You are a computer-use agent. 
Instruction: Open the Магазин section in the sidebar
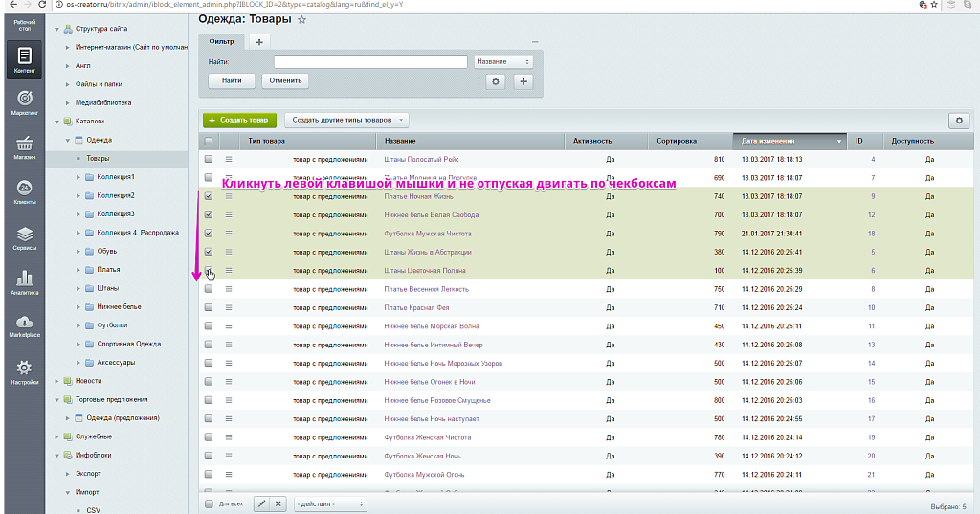point(25,145)
